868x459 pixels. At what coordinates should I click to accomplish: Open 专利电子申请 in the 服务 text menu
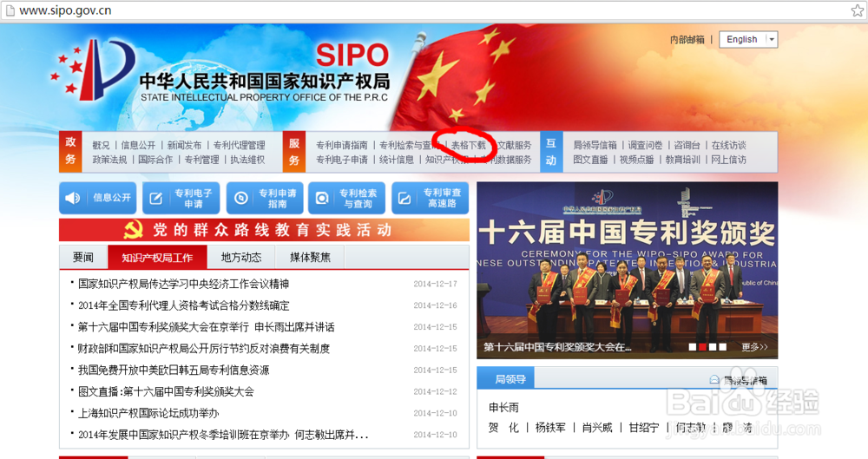(341, 160)
